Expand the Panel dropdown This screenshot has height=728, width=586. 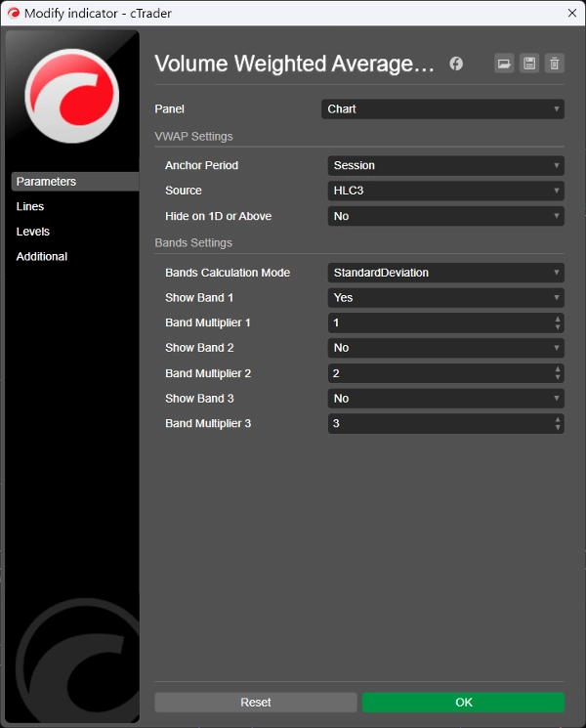pos(442,109)
